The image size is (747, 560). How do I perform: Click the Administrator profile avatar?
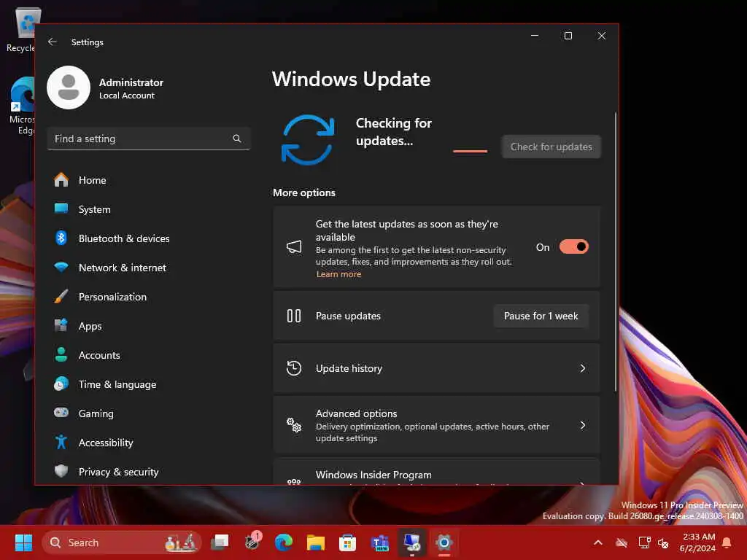(x=69, y=87)
